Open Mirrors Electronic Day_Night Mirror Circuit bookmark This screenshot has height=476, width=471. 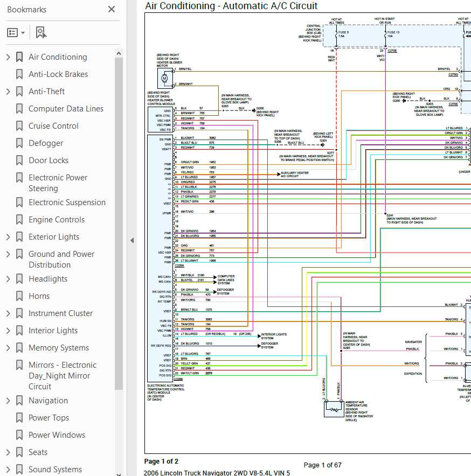tap(63, 376)
